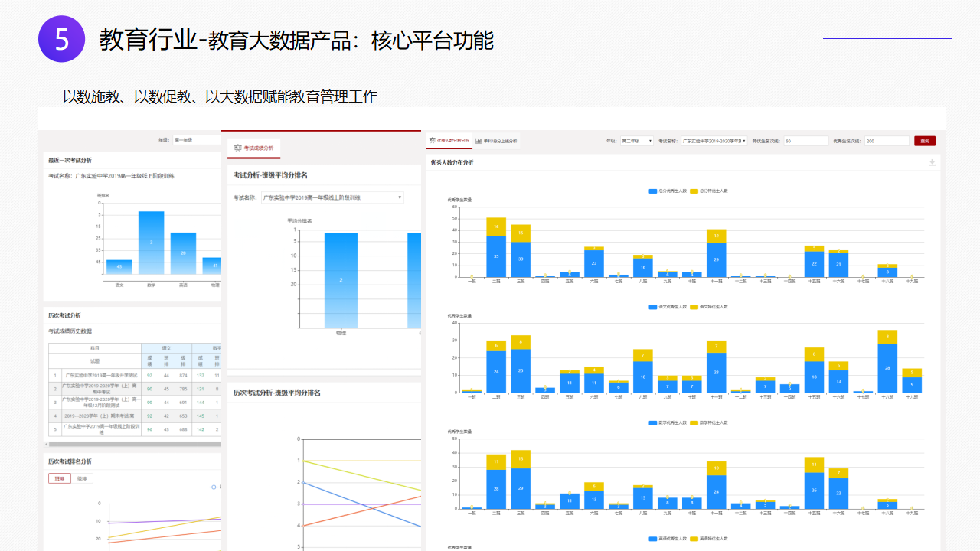
Task: Click score 874 in the first table row
Action: [183, 376]
